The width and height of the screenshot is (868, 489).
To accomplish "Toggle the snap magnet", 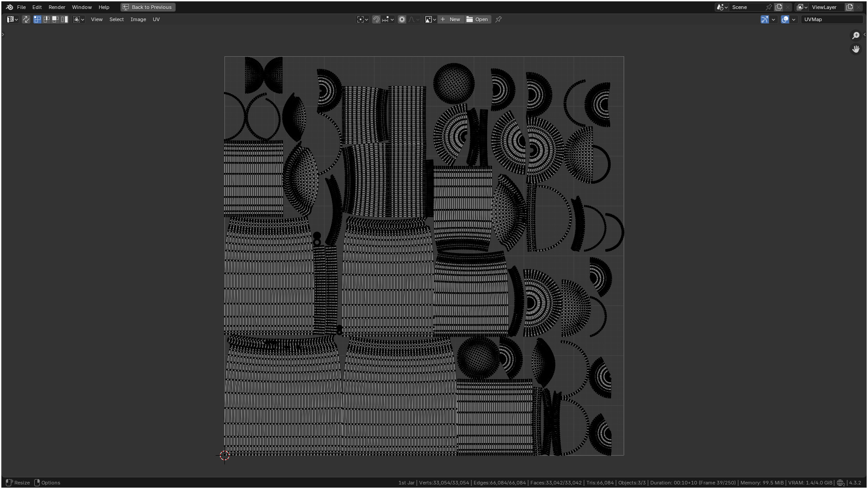I will click(376, 19).
